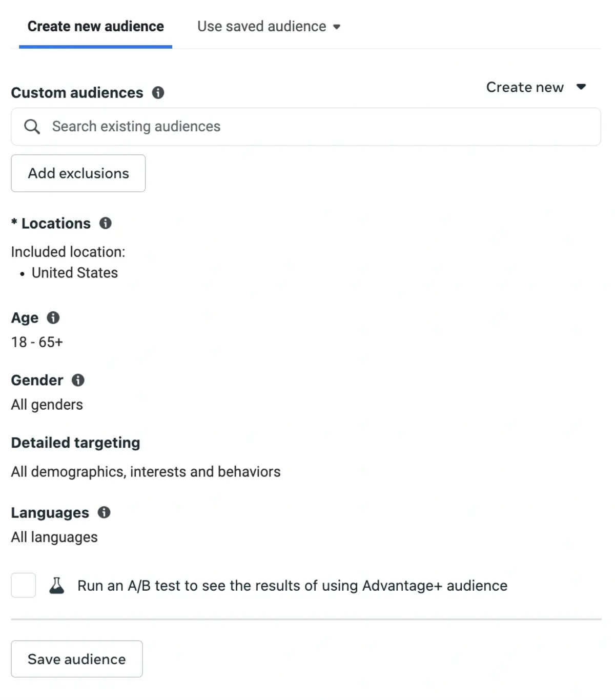The height and width of the screenshot is (700, 615).
Task: Click the Save audience button
Action: [x=77, y=659]
